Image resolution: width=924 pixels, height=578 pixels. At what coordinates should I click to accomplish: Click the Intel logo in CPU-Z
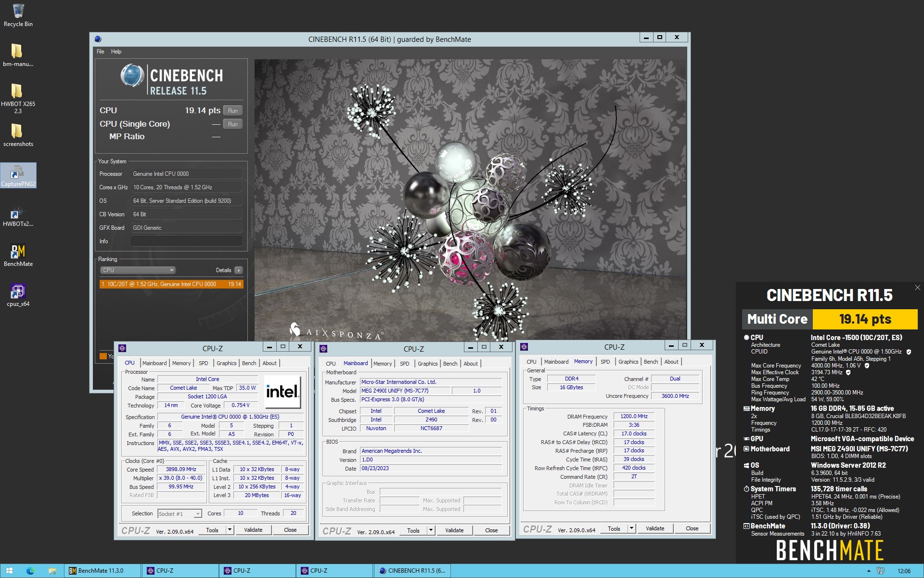(283, 392)
